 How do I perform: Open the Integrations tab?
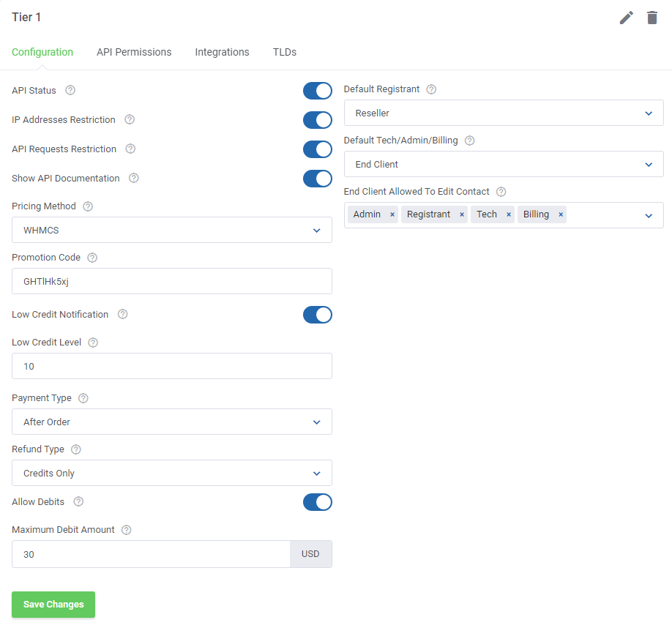click(x=222, y=52)
